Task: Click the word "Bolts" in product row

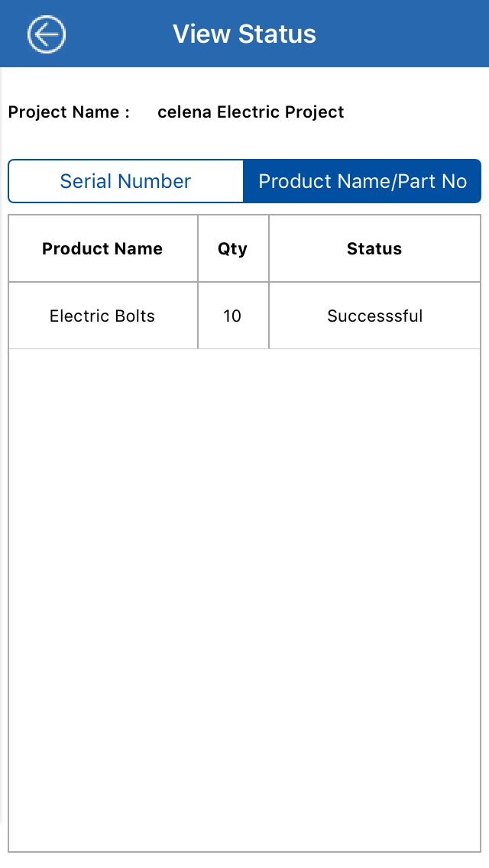Action: pyautogui.click(x=134, y=316)
